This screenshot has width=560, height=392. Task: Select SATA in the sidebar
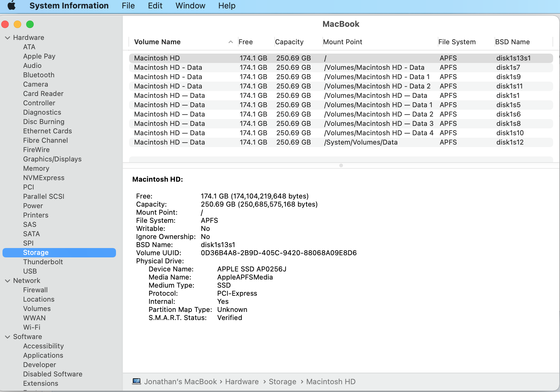coord(31,234)
